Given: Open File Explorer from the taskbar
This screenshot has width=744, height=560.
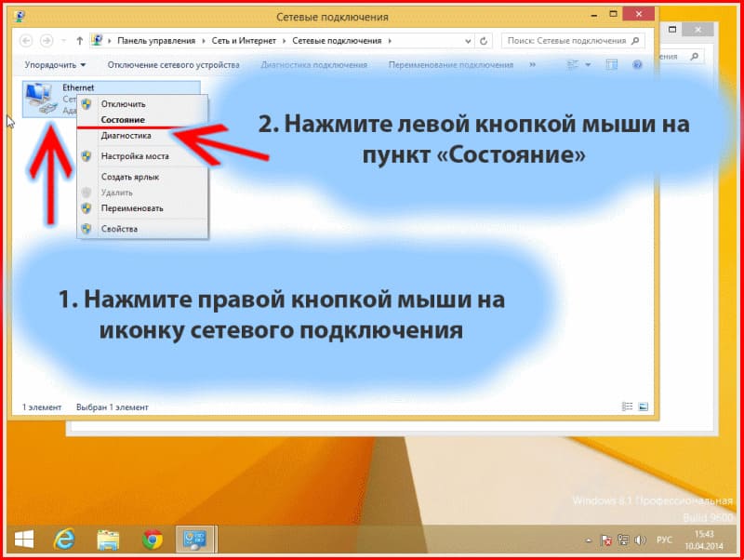Looking at the screenshot, I should 108,540.
